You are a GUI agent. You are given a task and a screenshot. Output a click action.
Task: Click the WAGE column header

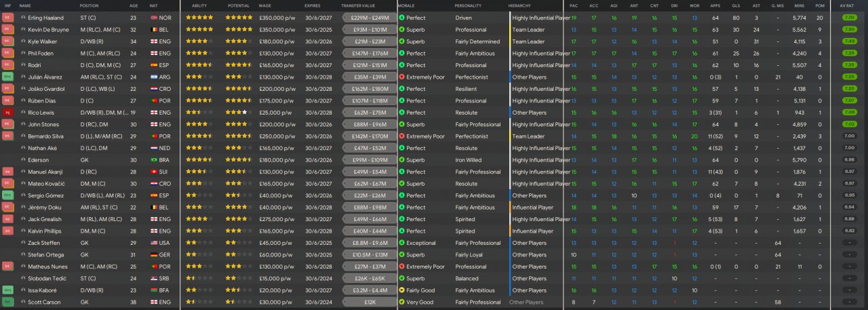[265, 5]
